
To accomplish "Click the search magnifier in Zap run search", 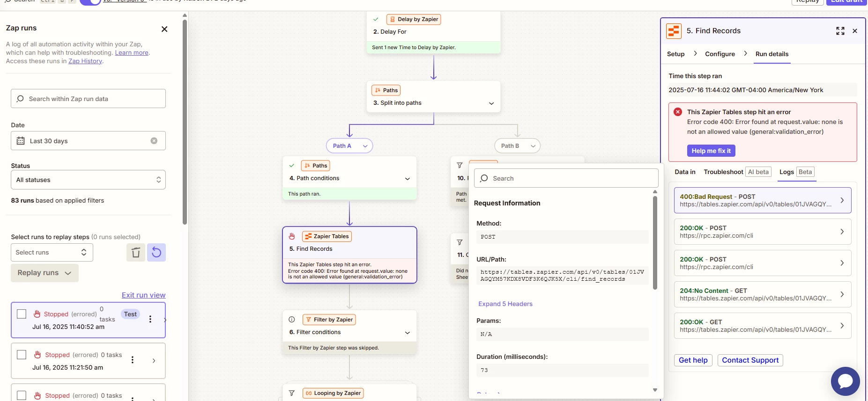I will tap(20, 99).
